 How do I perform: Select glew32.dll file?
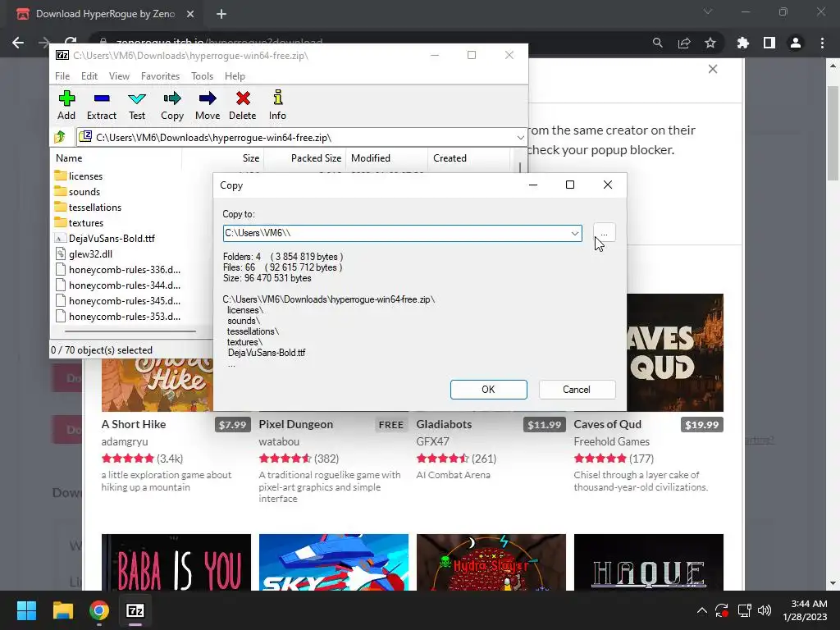click(84, 254)
